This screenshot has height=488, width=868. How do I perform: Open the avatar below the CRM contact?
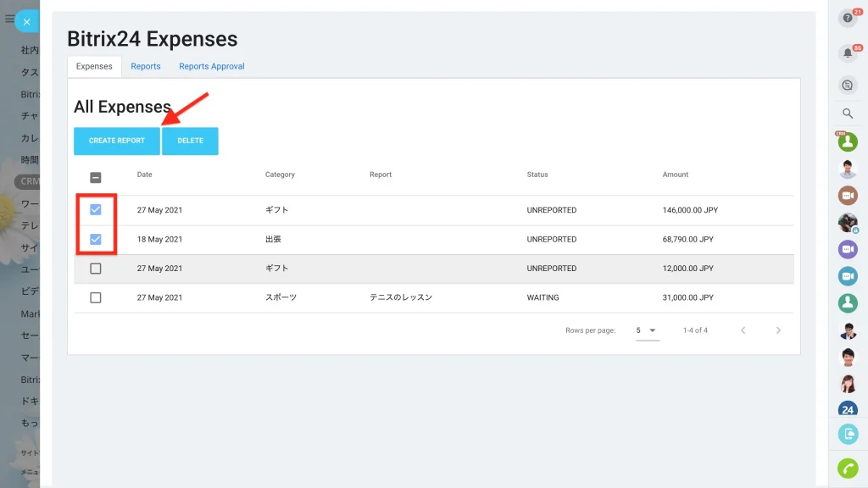click(x=848, y=169)
